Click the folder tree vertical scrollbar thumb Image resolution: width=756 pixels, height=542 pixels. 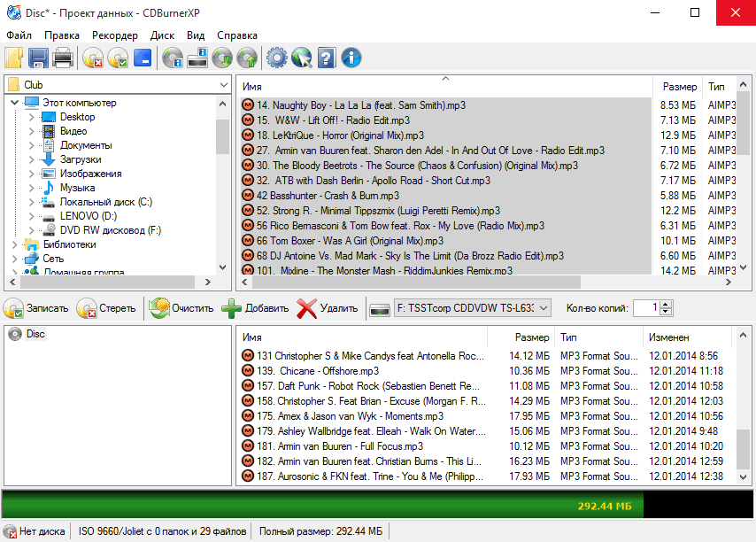click(222, 136)
